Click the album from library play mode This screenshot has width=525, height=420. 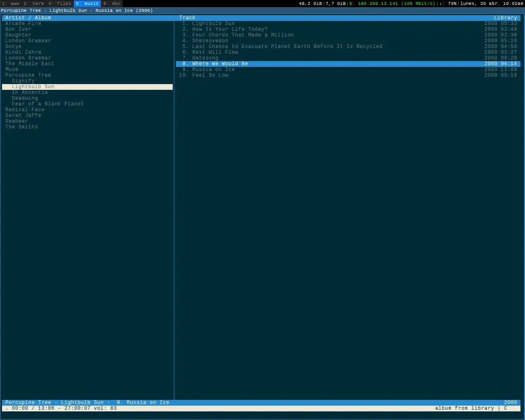465,409
